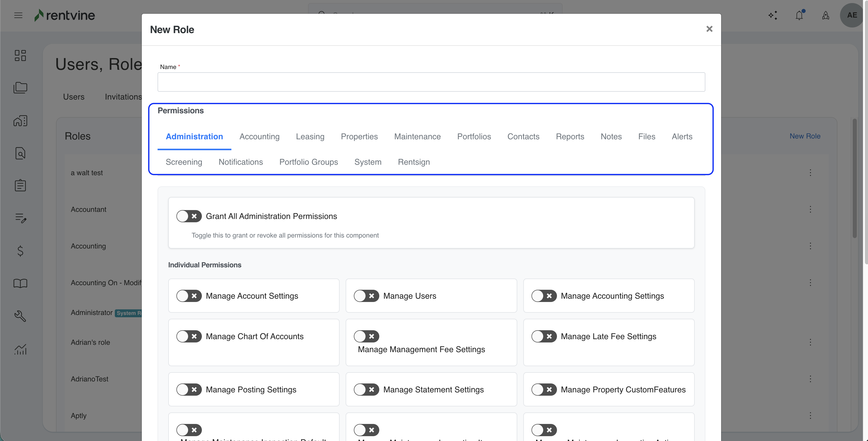Switch to the Accounting permissions tab

tap(259, 136)
